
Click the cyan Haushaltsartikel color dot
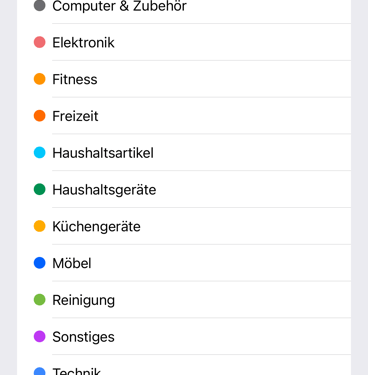tap(40, 153)
